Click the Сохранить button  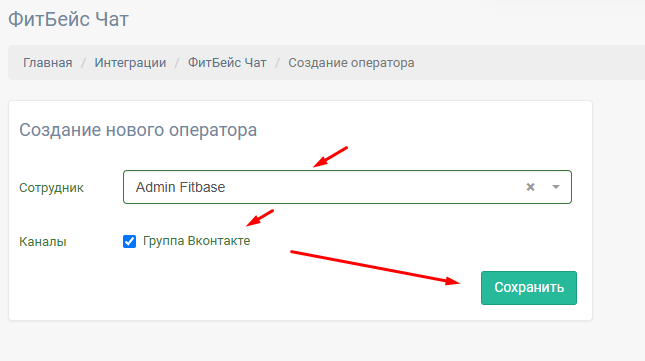529,288
